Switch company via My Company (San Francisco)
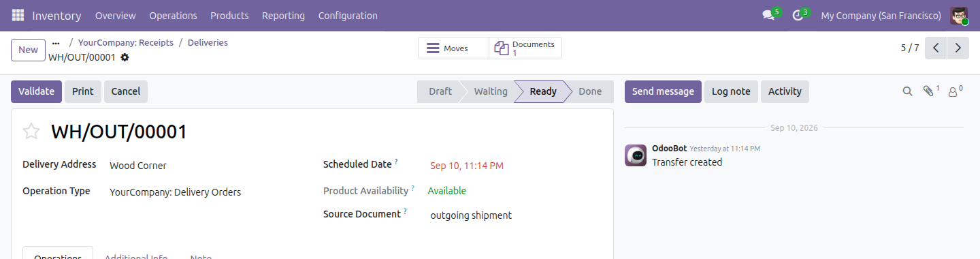Screen dimensions: 980x259 pos(881,15)
